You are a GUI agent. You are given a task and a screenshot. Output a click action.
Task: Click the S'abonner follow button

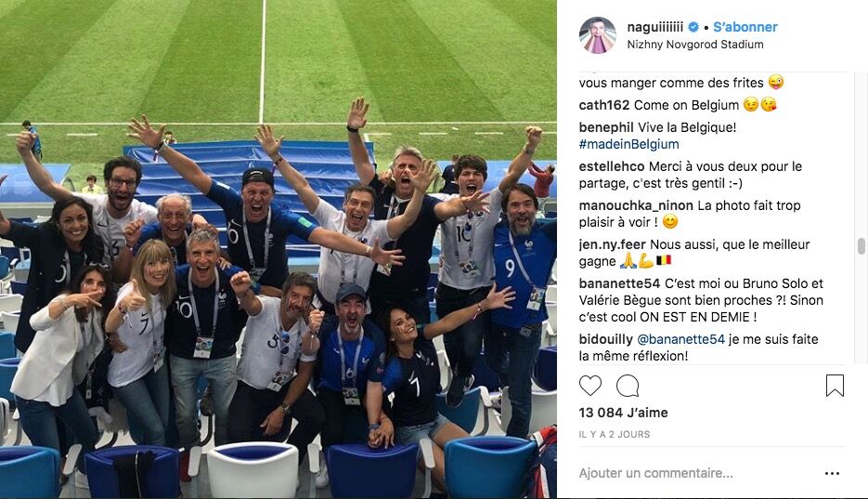[745, 27]
